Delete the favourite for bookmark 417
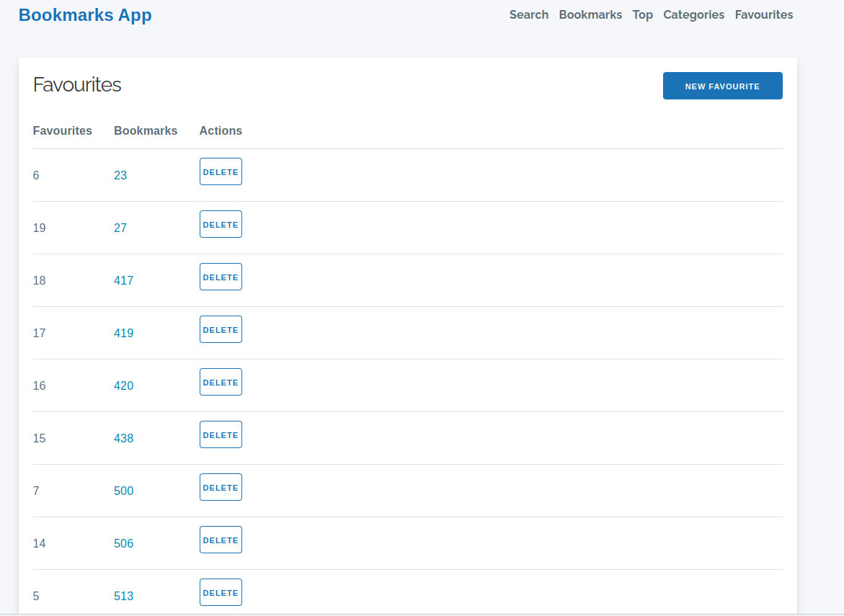This screenshot has height=616, width=844. 221,277
